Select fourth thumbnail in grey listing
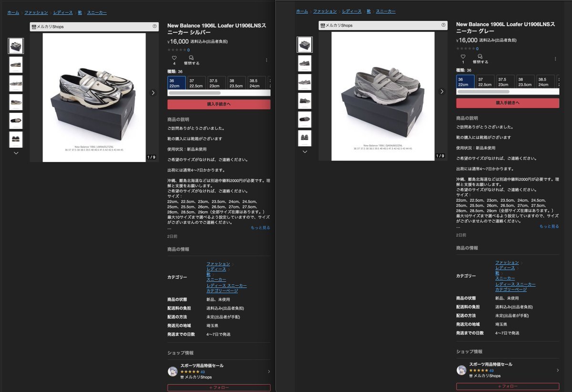Image resolution: width=572 pixels, height=392 pixels. [305, 101]
